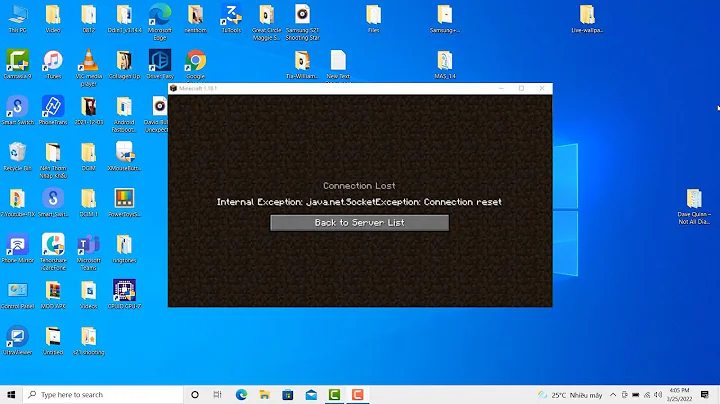Select the 3uTools desktop shortcut

click(x=231, y=19)
